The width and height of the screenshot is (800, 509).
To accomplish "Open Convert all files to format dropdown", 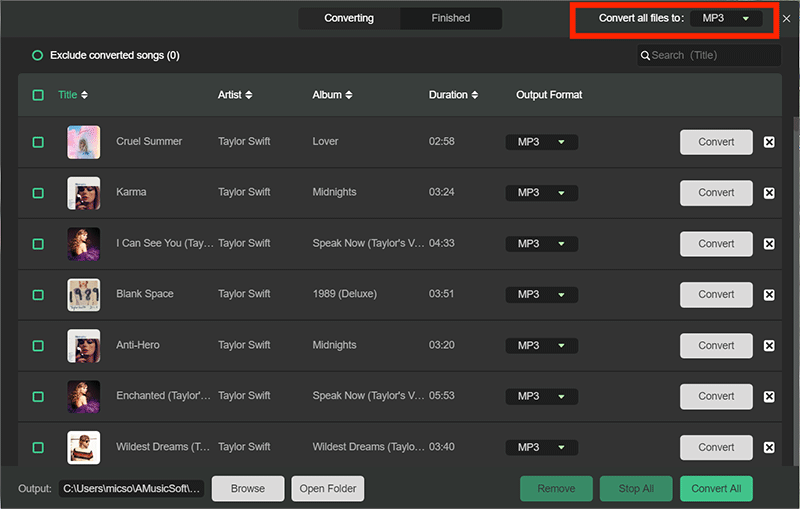I will point(726,18).
